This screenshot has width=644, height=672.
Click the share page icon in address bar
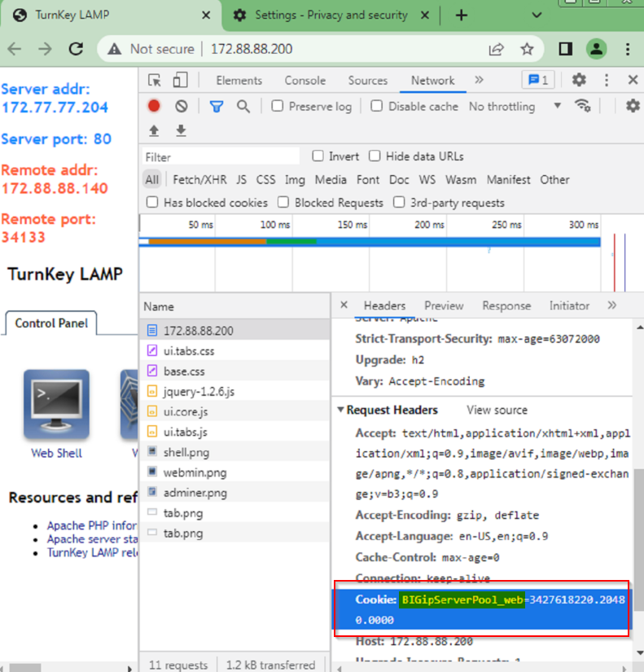coord(496,50)
